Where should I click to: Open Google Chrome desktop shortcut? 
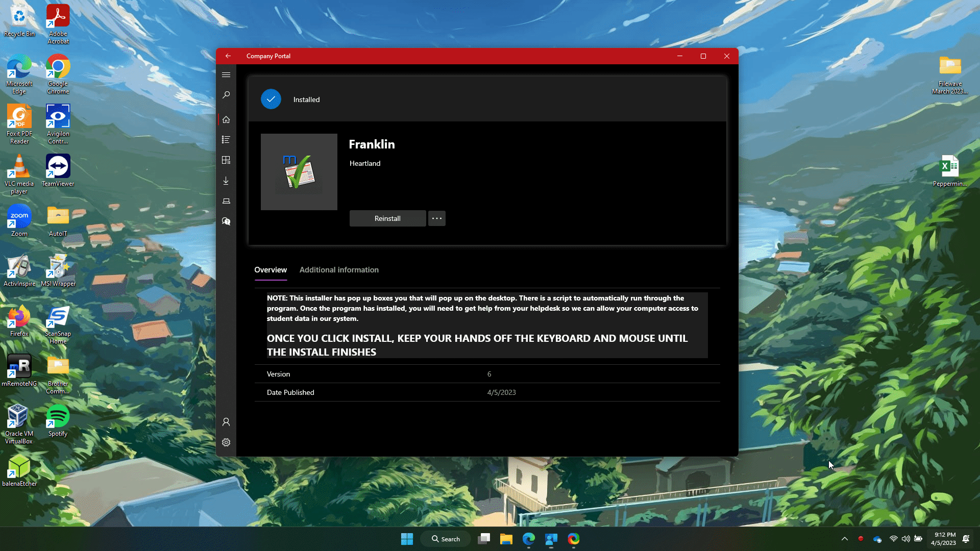point(58,74)
